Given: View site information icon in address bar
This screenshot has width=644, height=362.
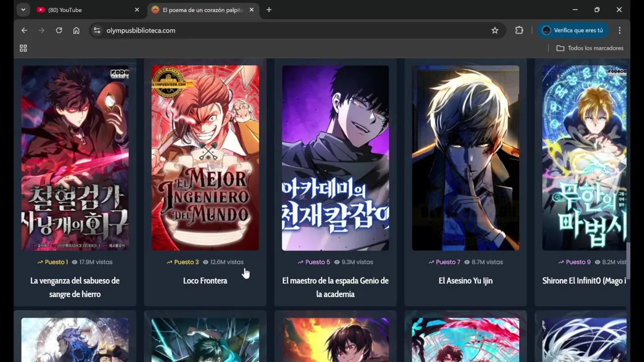Looking at the screenshot, I should click(x=97, y=30).
